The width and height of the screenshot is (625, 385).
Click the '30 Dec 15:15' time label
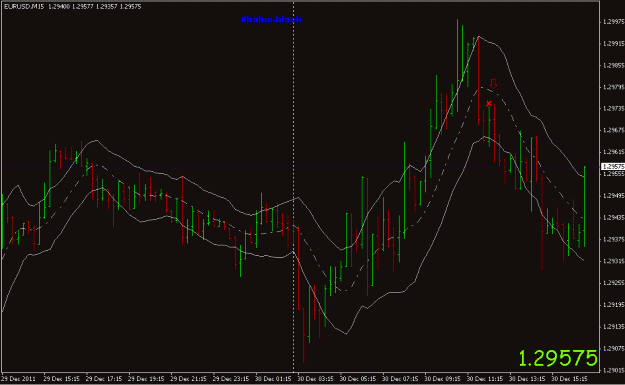(x=569, y=379)
